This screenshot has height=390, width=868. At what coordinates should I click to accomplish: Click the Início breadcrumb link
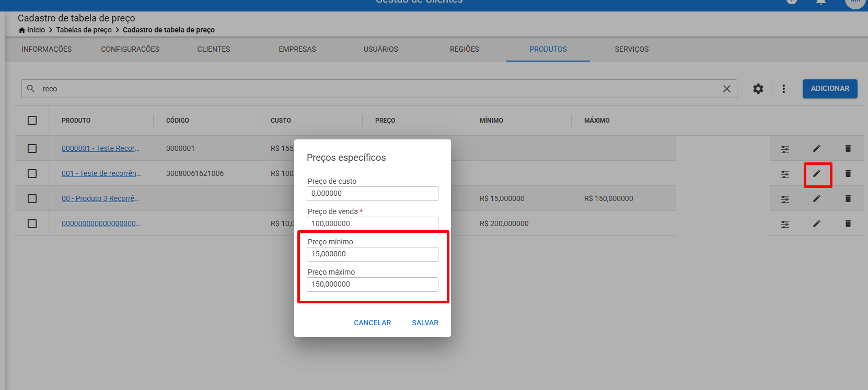click(x=36, y=30)
